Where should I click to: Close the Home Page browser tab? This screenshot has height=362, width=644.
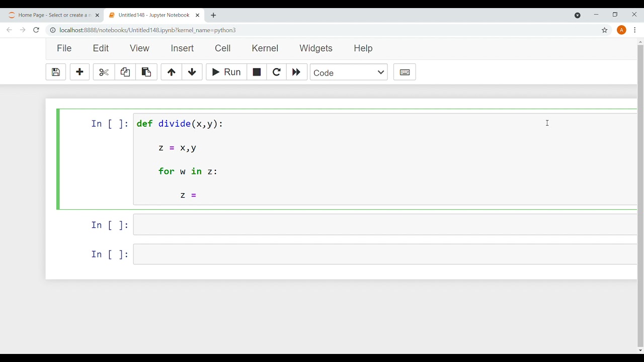tap(97, 15)
